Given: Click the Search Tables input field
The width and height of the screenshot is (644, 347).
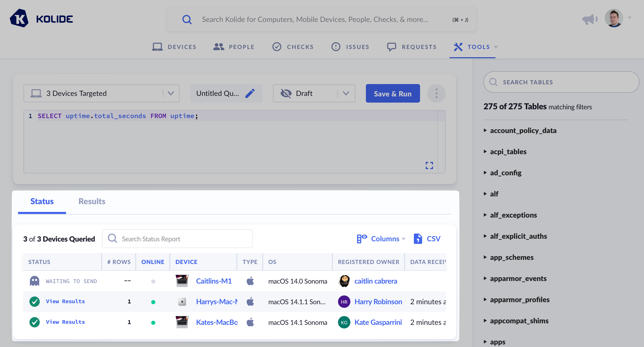Looking at the screenshot, I should click(561, 82).
